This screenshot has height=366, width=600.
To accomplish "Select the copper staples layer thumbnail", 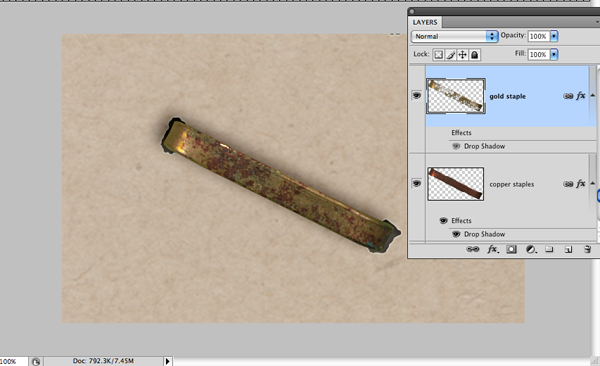I will point(455,184).
